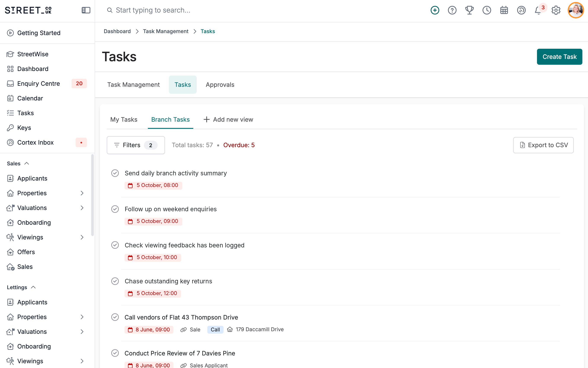Viewport: 588px width, 368px height.
Task: Open the user profile avatar
Action: [576, 10]
